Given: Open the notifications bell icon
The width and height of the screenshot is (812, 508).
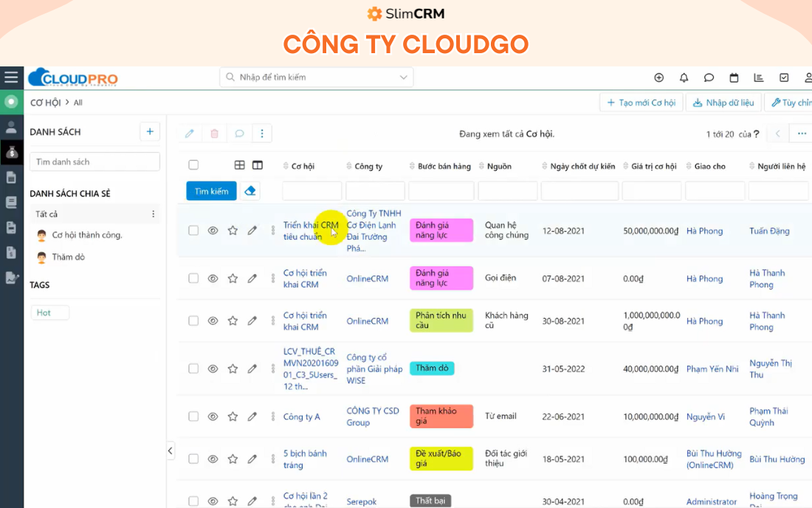Looking at the screenshot, I should pyautogui.click(x=683, y=77).
